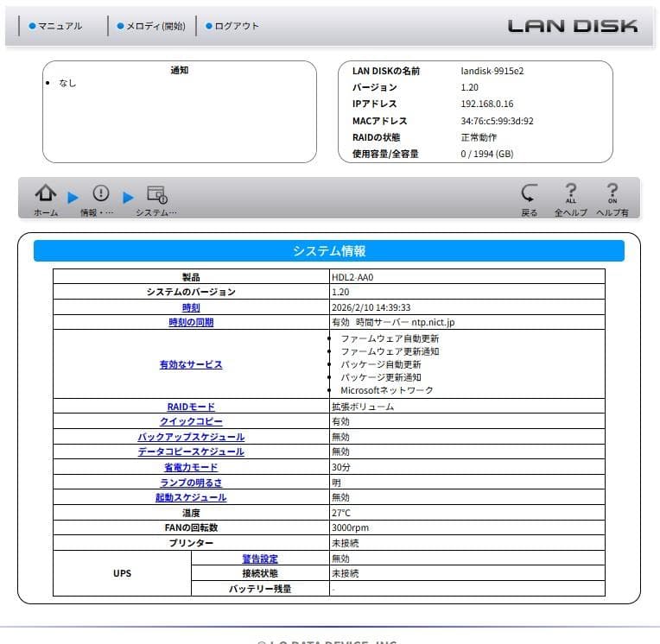Click RAID mode value 拡張ボリューム
The height and width of the screenshot is (644, 660).
pyautogui.click(x=363, y=407)
